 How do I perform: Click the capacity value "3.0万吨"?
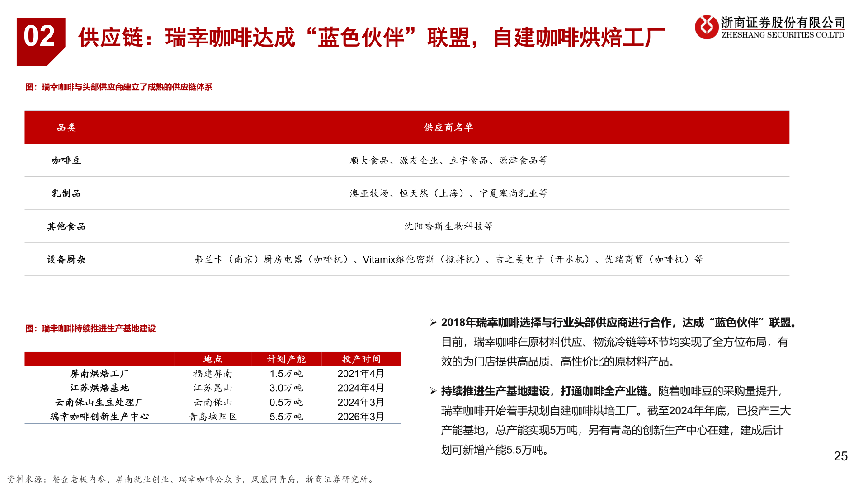pos(286,388)
